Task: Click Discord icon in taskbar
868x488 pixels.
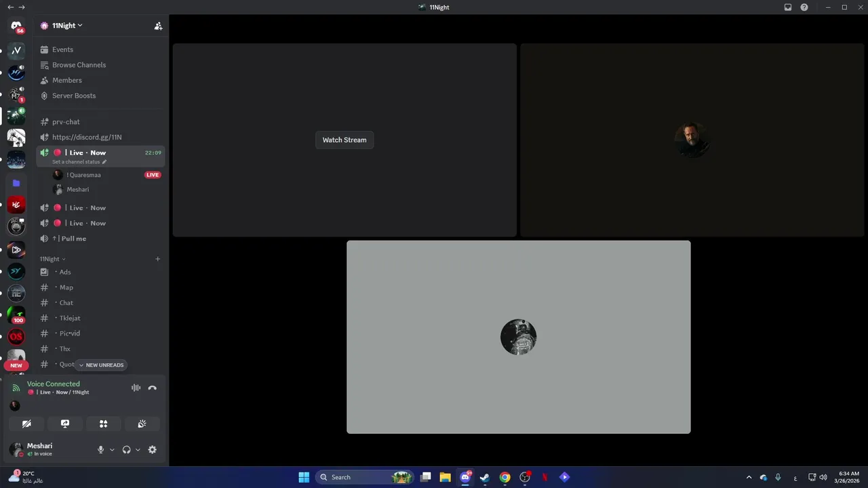Action: 465,477
